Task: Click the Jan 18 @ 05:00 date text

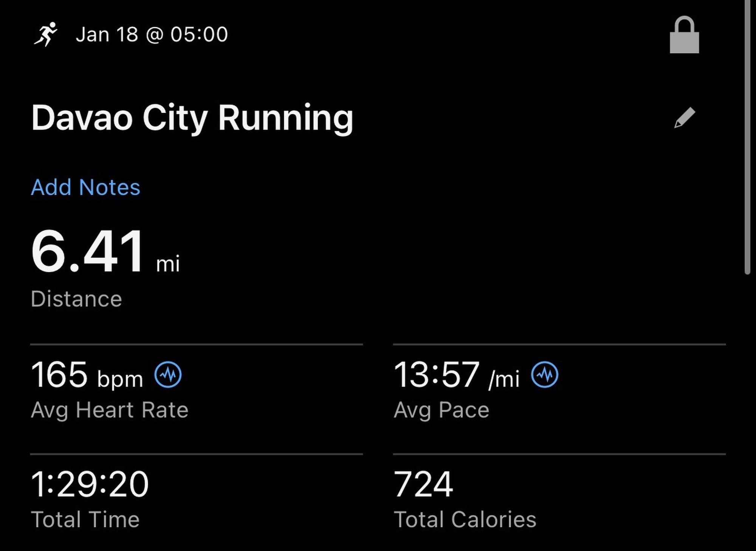Action: tap(152, 35)
